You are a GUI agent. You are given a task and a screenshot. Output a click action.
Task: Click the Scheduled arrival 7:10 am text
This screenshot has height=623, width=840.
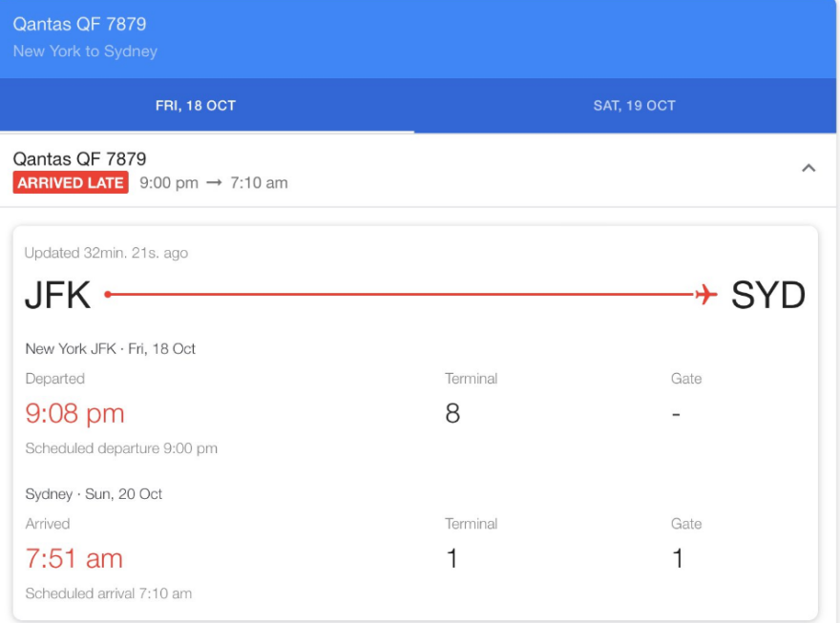[x=108, y=593]
